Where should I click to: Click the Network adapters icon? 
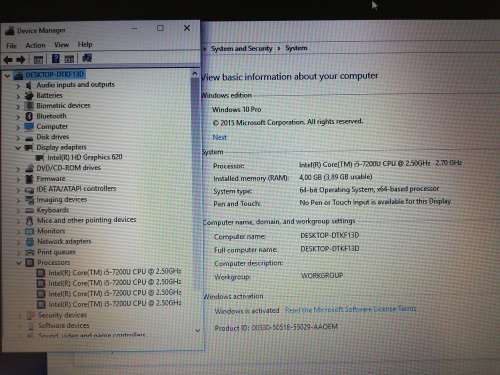(29, 242)
